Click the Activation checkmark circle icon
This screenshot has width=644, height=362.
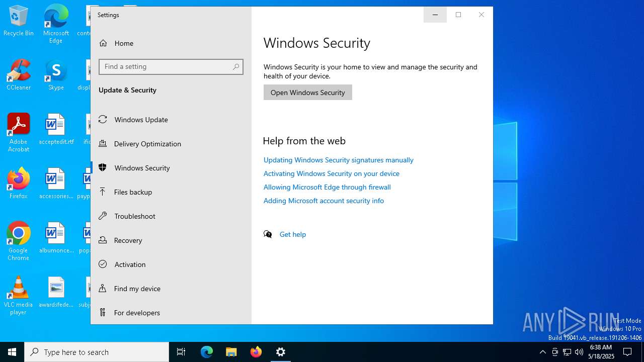click(x=103, y=264)
